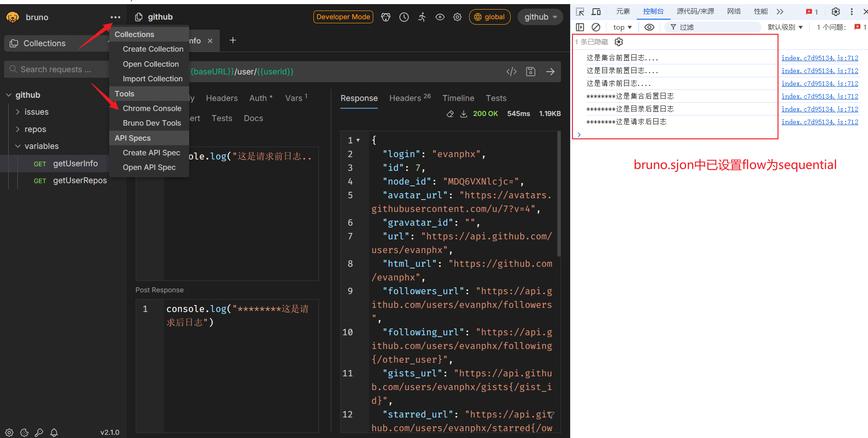Image resolution: width=868 pixels, height=438 pixels.
Task: Switch to response Headers tab
Action: 410,98
